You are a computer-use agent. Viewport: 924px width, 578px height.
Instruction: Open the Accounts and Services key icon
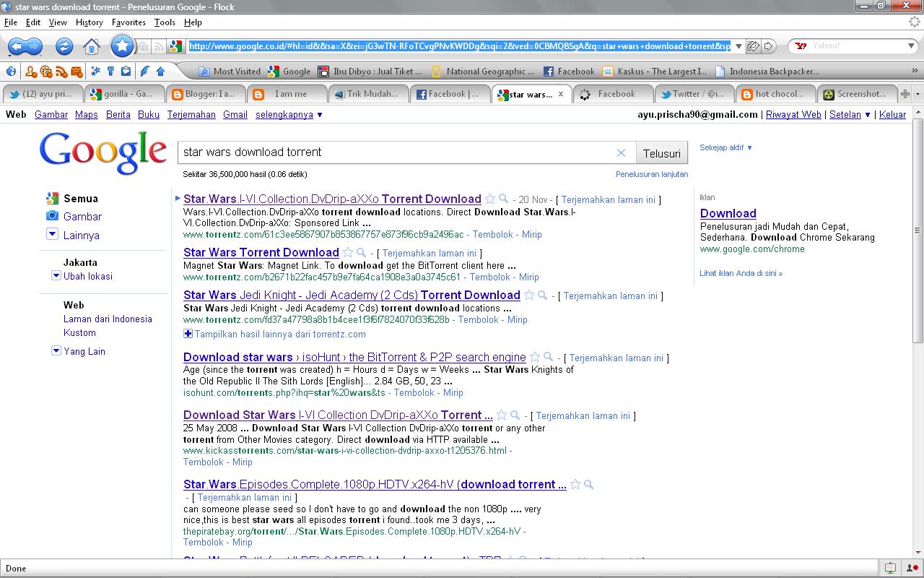(x=110, y=72)
